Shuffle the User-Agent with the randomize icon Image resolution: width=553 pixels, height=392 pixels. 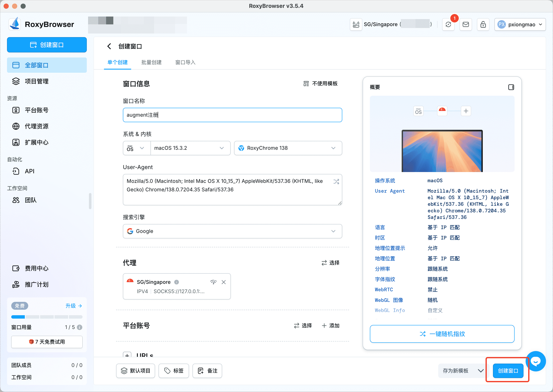pyautogui.click(x=336, y=182)
